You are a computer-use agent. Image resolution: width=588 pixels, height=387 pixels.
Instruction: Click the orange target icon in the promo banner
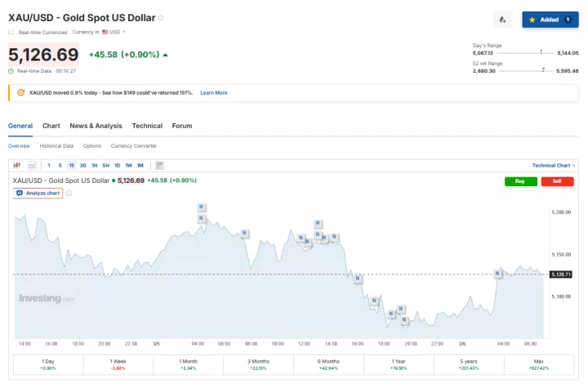(20, 93)
